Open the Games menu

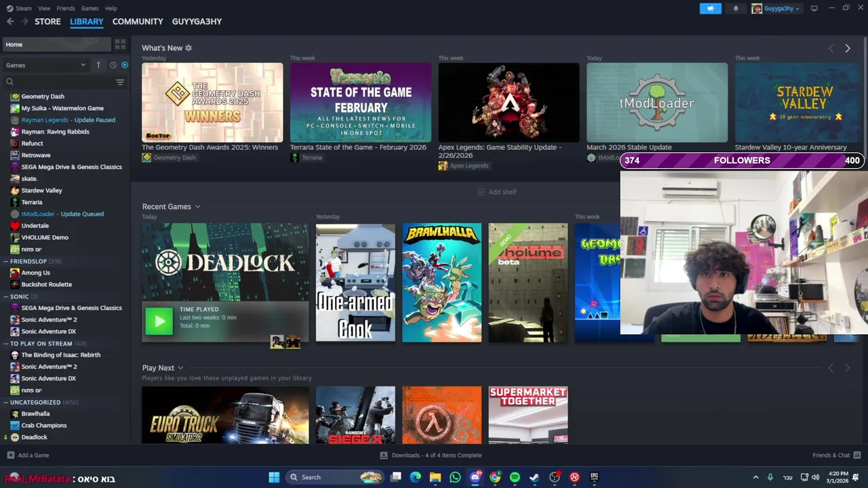(x=90, y=8)
